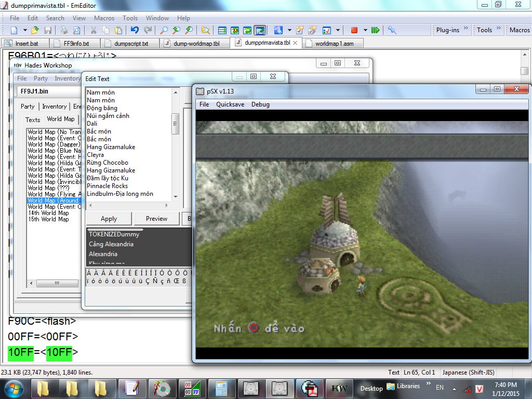Viewport: 532px width, 399px height.
Task: Open the EmEditor File menu
Action: [x=15, y=18]
